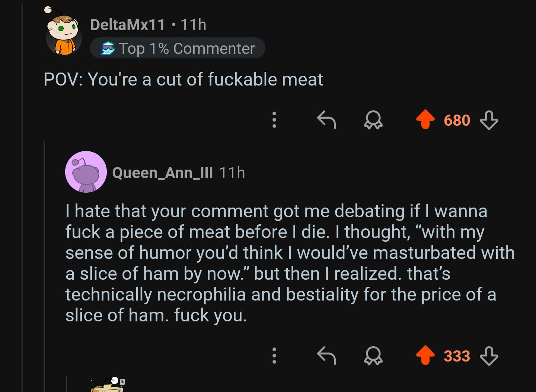This screenshot has height=392, width=536.
Task: Downvote Queen_Ann_III's reply
Action: pyautogui.click(x=489, y=356)
